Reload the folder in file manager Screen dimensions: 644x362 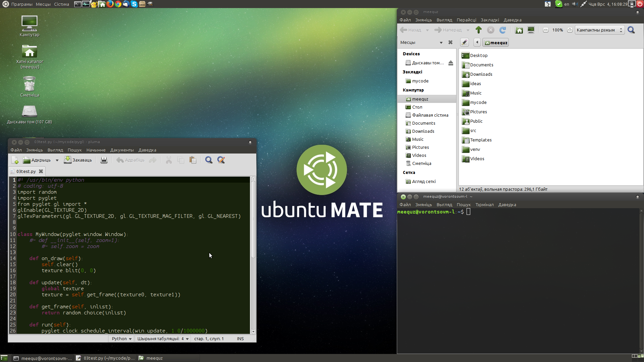503,30
